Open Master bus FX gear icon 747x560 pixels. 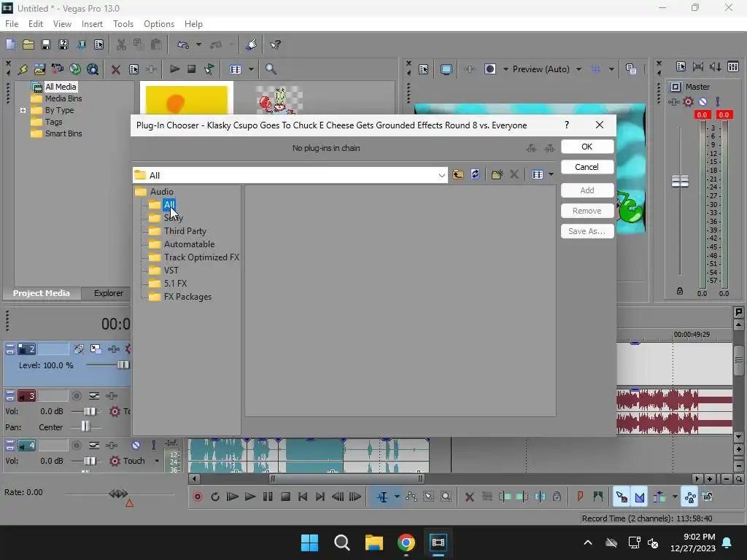pos(688,101)
